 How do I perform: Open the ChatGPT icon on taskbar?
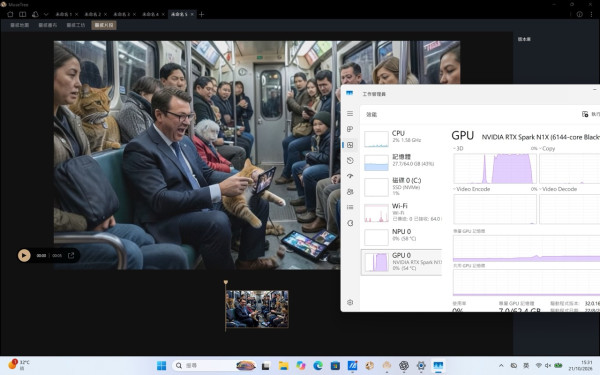point(404,366)
